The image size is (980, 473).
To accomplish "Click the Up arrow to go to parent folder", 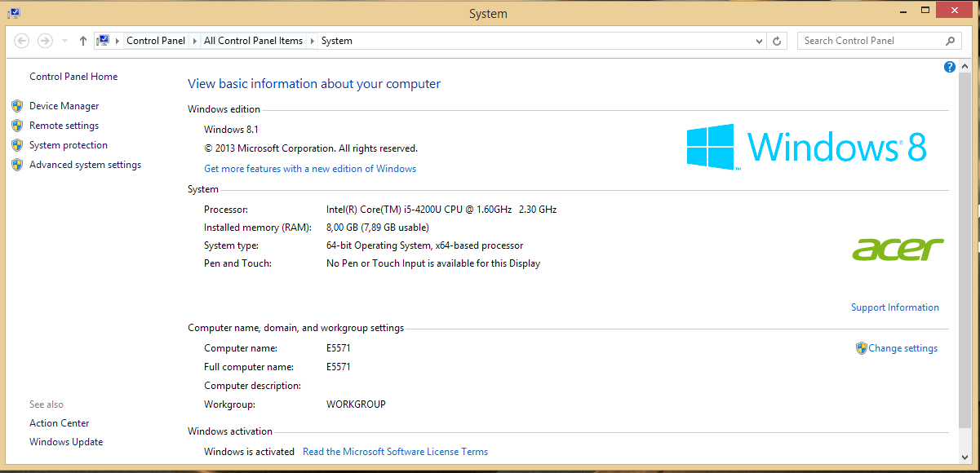I will [82, 41].
